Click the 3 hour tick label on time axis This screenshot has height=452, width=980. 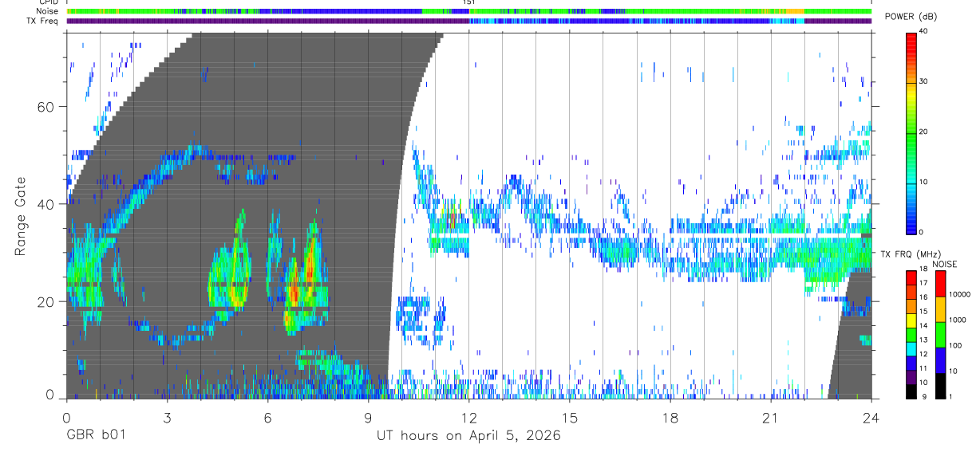(167, 418)
